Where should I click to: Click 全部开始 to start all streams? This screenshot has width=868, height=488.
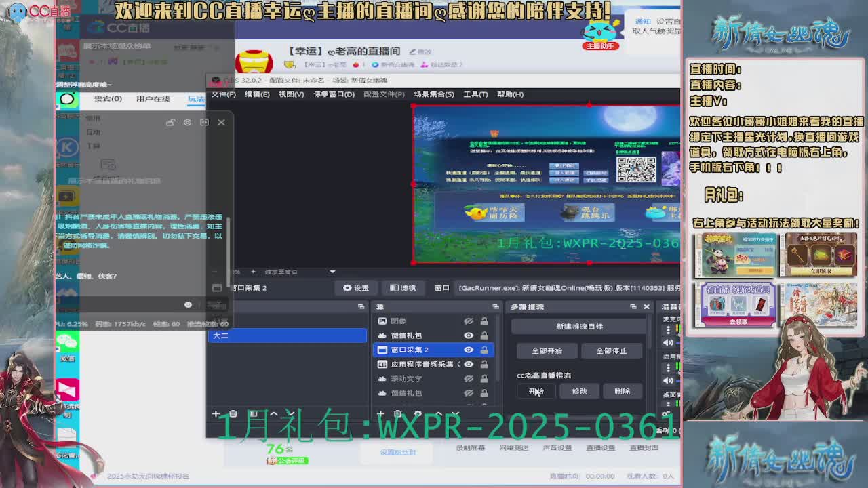click(x=547, y=351)
